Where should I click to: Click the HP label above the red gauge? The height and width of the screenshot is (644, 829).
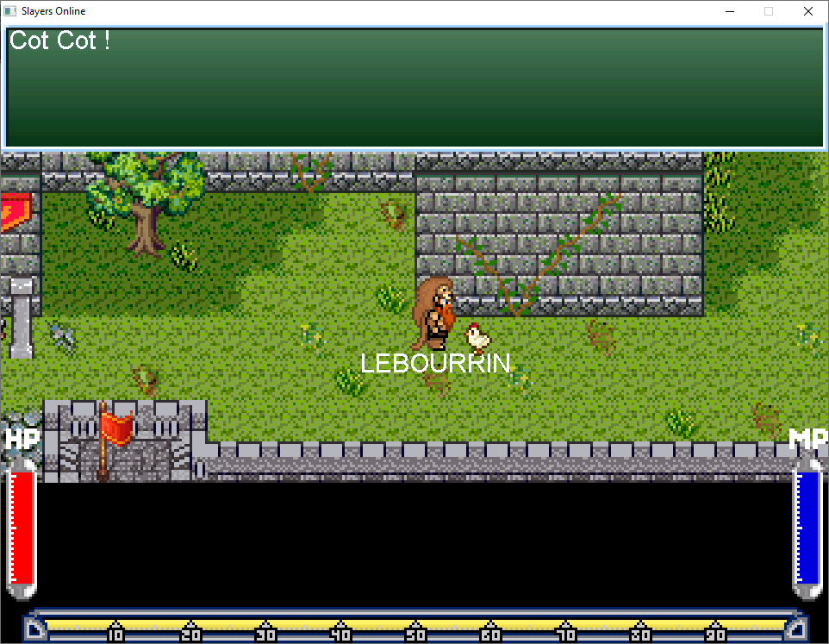[22, 439]
